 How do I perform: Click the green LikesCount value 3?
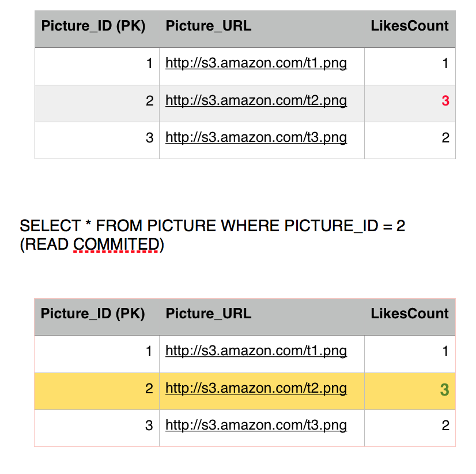[444, 389]
